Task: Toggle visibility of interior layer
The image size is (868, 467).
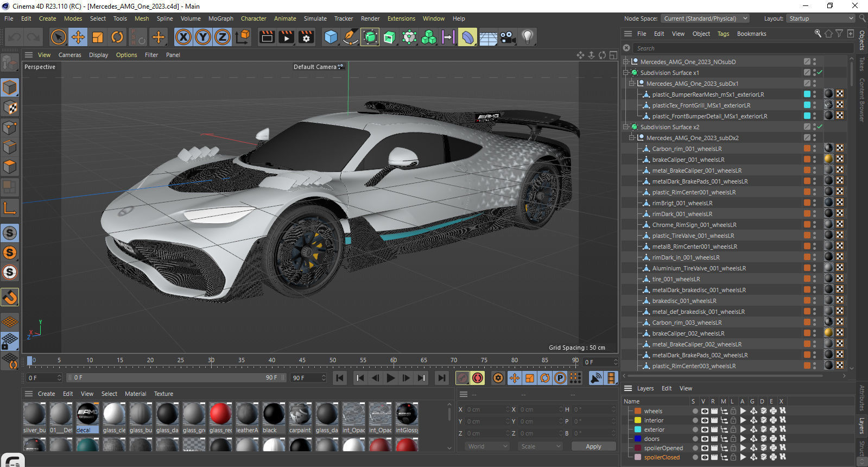Action: tap(705, 420)
